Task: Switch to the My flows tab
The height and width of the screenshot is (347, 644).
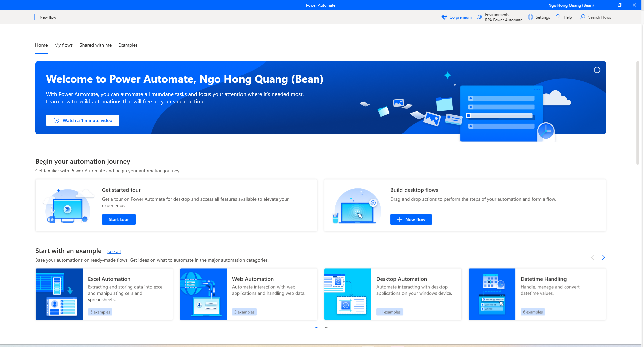Action: pos(63,45)
